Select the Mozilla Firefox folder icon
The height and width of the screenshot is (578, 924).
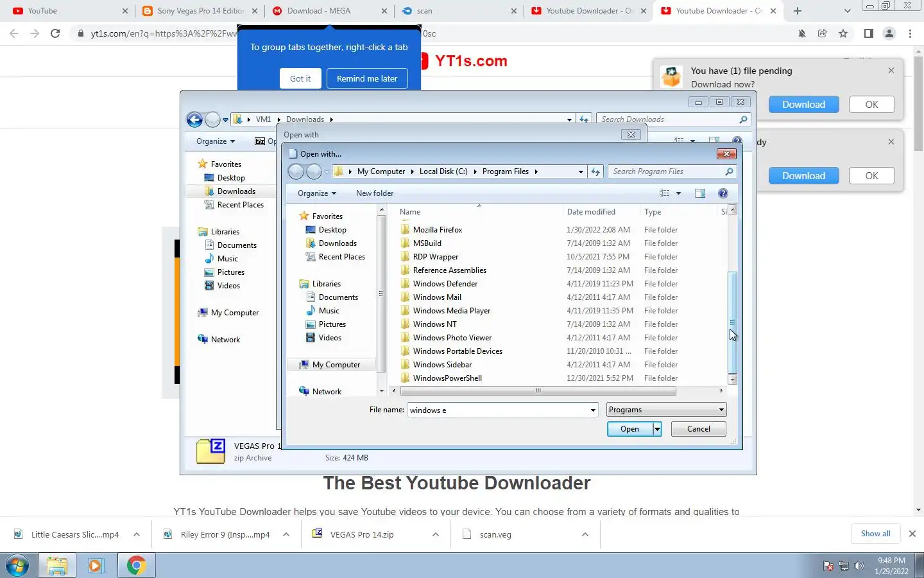[x=405, y=230]
